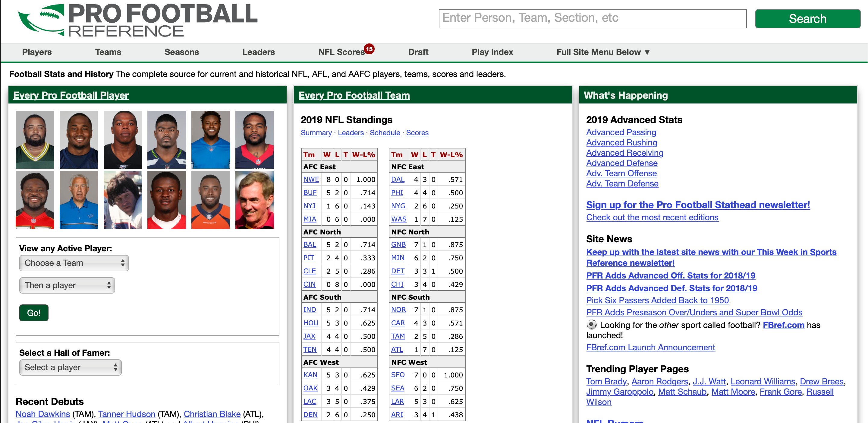Open the Seasons menu
This screenshot has width=868, height=423.
(182, 52)
